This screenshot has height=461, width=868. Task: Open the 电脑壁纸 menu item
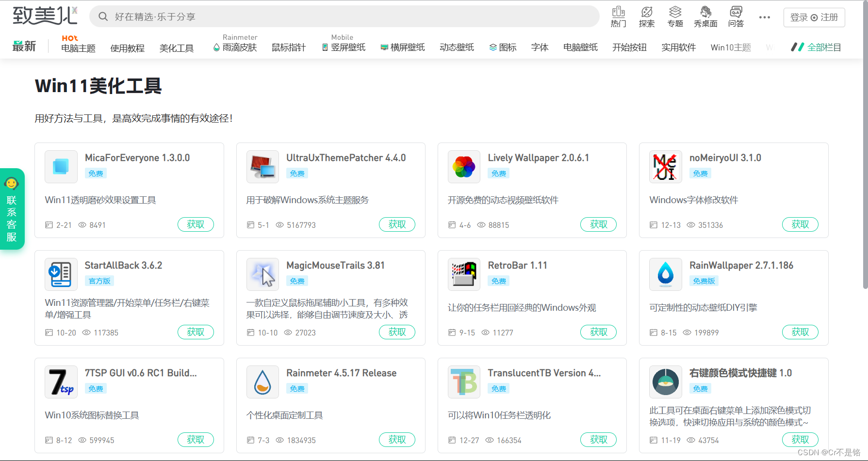[580, 47]
